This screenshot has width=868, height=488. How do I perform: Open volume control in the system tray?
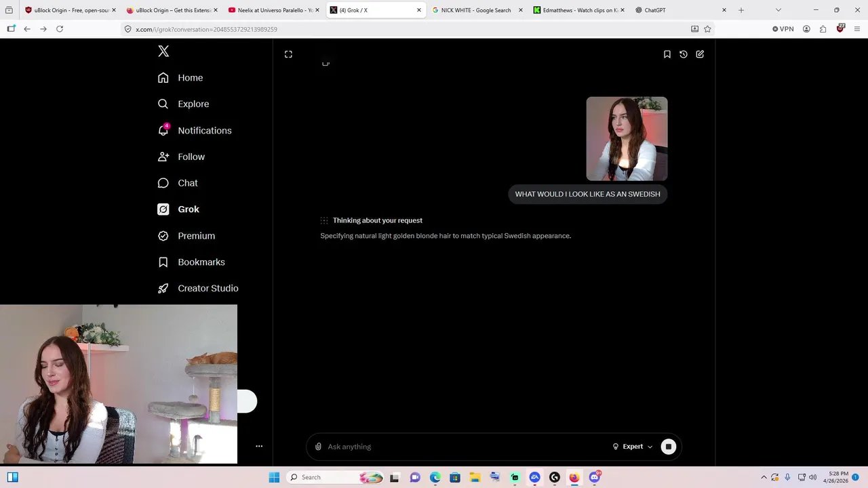pyautogui.click(x=812, y=477)
